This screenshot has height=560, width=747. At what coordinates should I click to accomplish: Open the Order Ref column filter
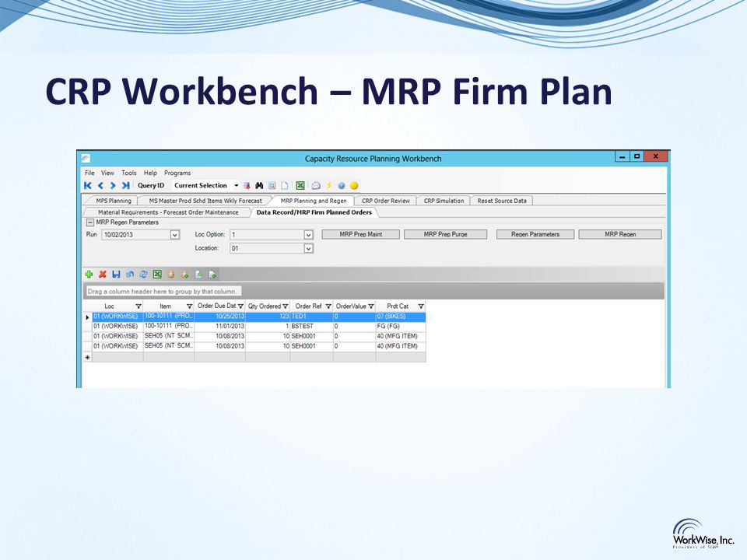click(328, 306)
